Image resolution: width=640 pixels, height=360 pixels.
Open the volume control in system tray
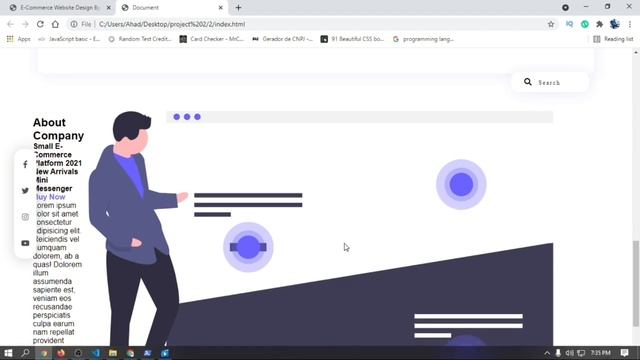click(569, 353)
